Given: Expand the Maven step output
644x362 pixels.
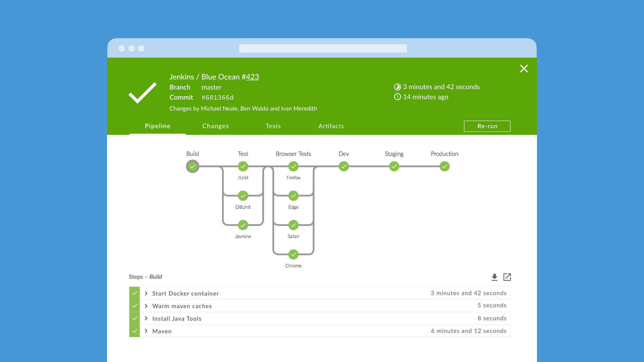Looking at the screenshot, I should [x=146, y=331].
